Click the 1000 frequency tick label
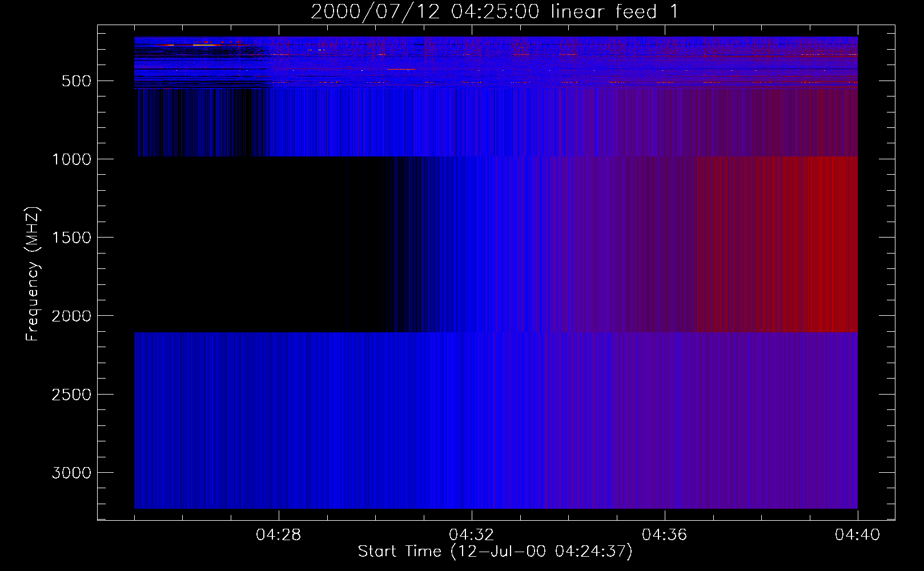The image size is (924, 571). pyautogui.click(x=71, y=159)
